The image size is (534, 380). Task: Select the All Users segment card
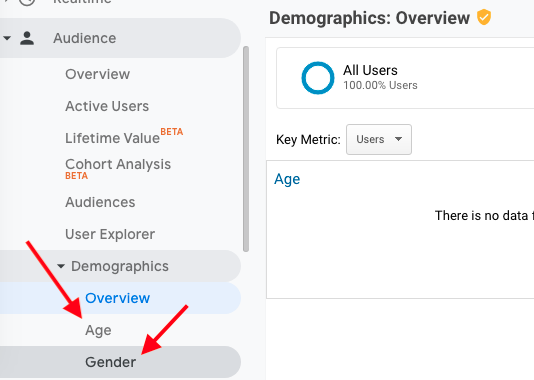pyautogui.click(x=405, y=78)
